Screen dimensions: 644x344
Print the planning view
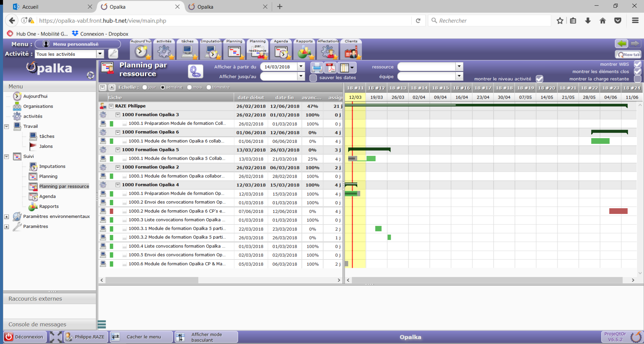317,67
